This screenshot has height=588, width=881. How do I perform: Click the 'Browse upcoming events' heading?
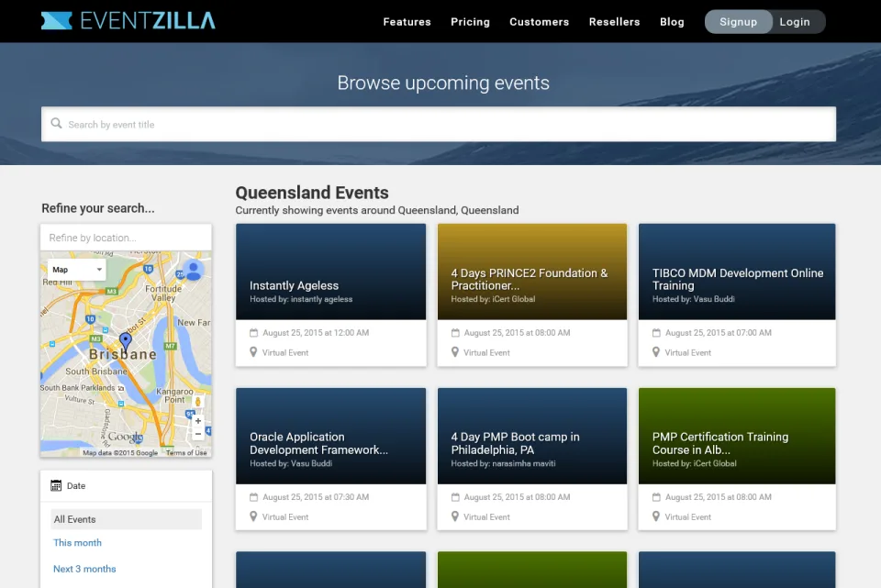point(443,83)
